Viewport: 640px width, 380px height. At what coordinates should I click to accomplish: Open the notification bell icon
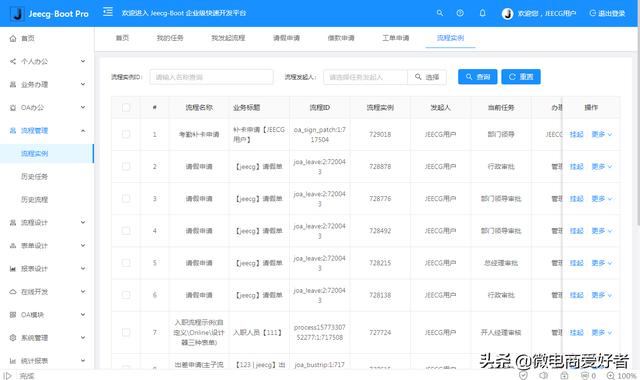tap(482, 13)
